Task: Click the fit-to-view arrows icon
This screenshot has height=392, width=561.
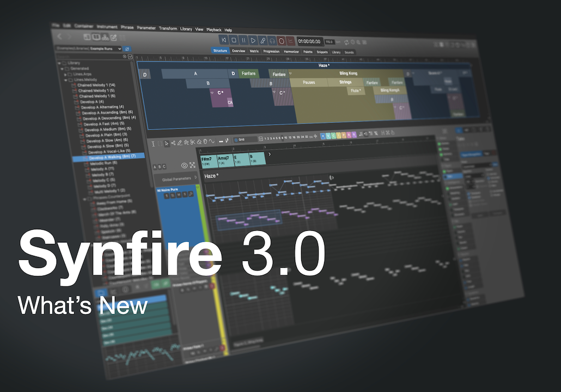Action: coord(192,165)
